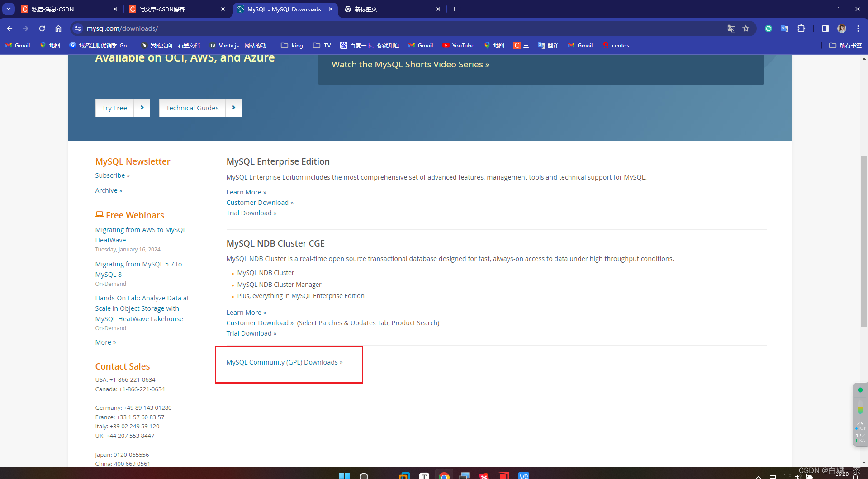
Task: Open MySQL Community (GPL) Downloads link
Action: pos(285,362)
